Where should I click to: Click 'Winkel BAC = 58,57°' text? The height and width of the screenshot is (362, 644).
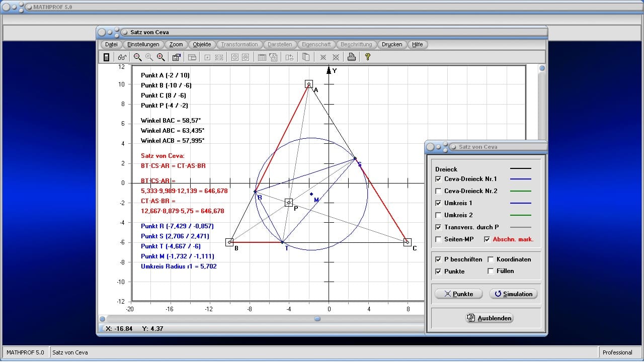171,121
